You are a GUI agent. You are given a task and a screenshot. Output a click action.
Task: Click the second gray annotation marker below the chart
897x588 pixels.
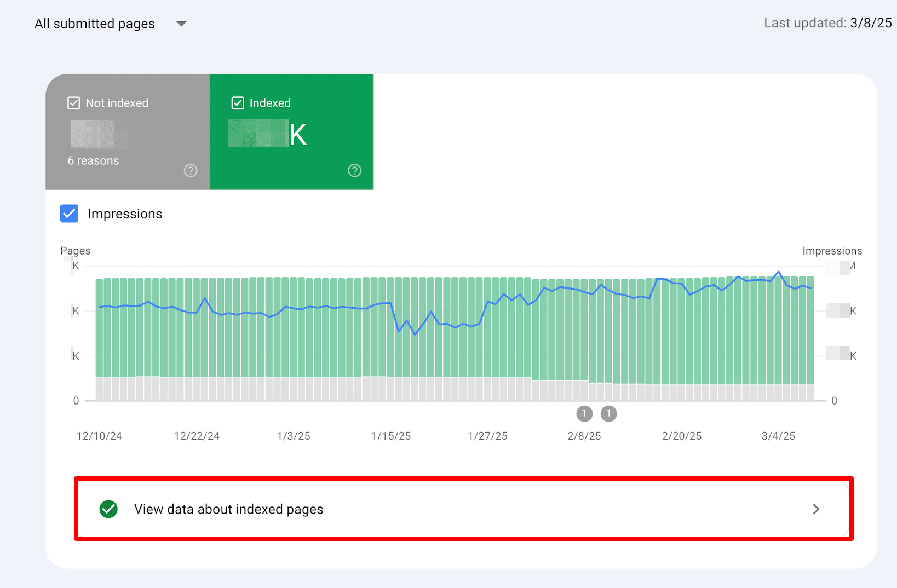click(x=609, y=414)
